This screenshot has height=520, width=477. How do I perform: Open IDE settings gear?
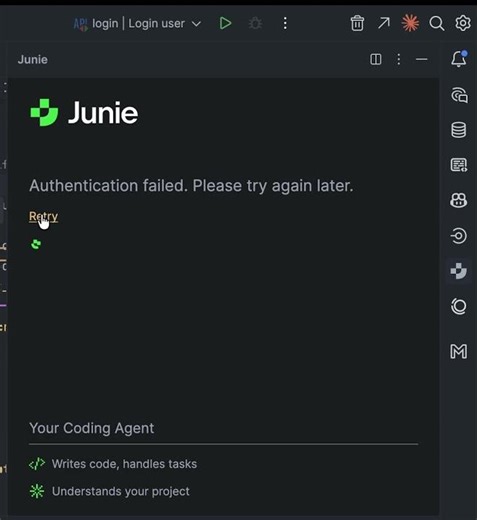(463, 23)
